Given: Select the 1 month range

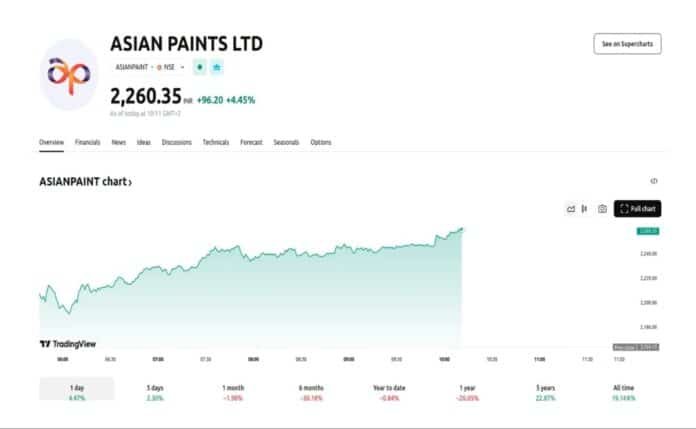Looking at the screenshot, I should pos(233,392).
